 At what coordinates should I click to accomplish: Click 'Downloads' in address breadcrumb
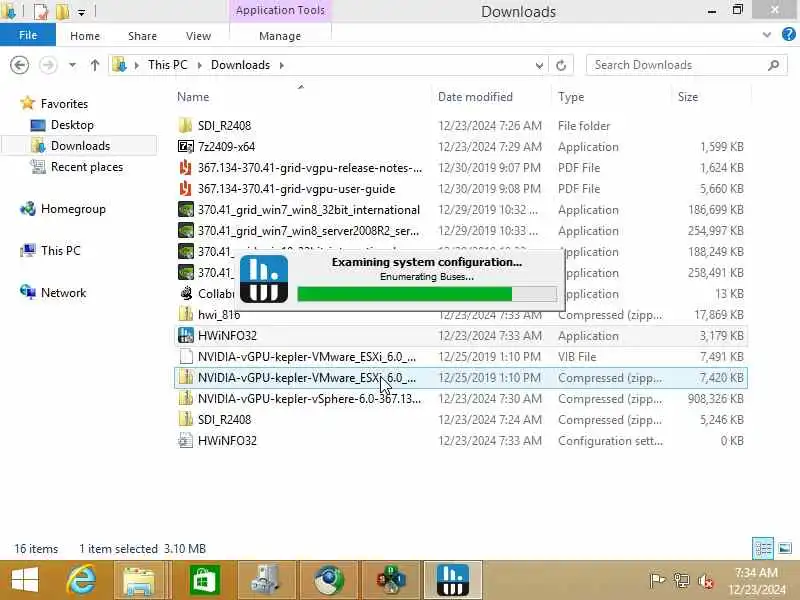pyautogui.click(x=240, y=65)
